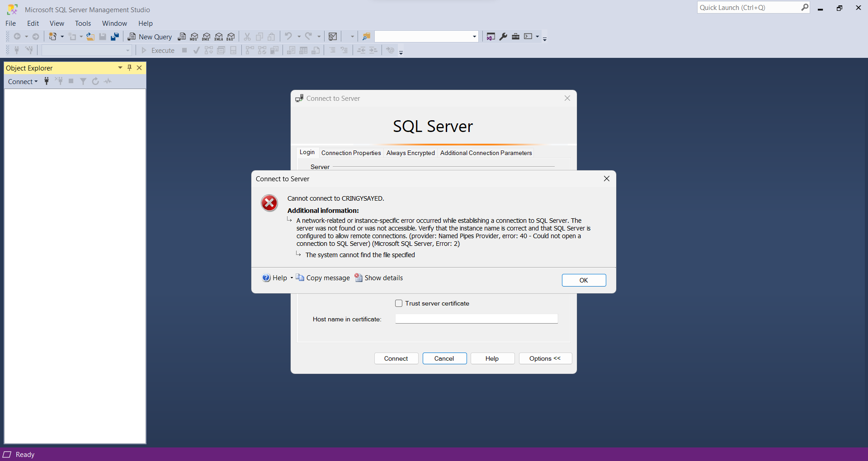Screen dimensions: 868x461
Task: Switch to Connection Properties tab
Action: pyautogui.click(x=351, y=153)
